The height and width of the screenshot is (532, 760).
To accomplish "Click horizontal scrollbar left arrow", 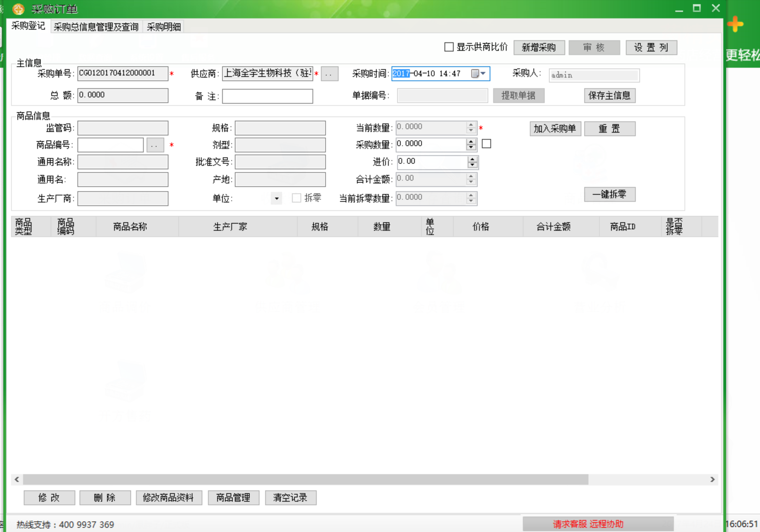I will 17,479.
